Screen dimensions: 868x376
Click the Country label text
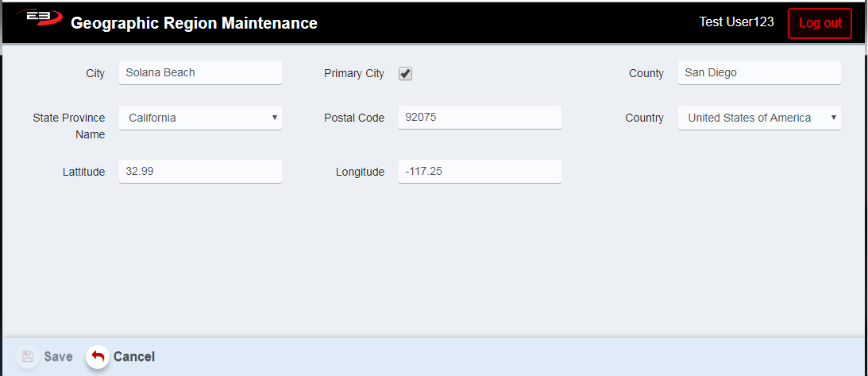coord(644,118)
